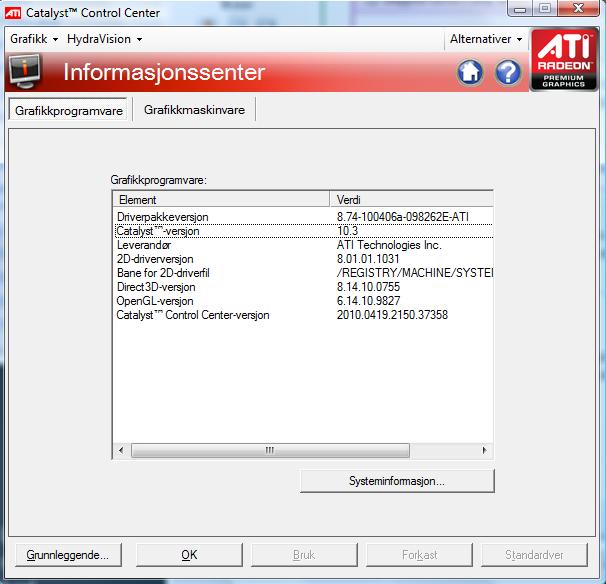The image size is (606, 584).
Task: Click the left arrow of horizontal scrollbar
Action: coord(121,450)
